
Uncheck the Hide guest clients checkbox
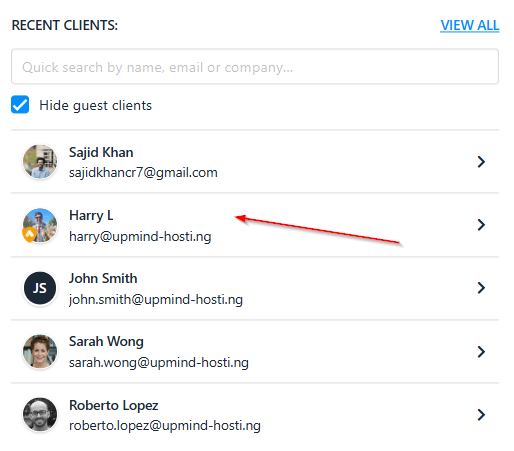pyautogui.click(x=20, y=105)
